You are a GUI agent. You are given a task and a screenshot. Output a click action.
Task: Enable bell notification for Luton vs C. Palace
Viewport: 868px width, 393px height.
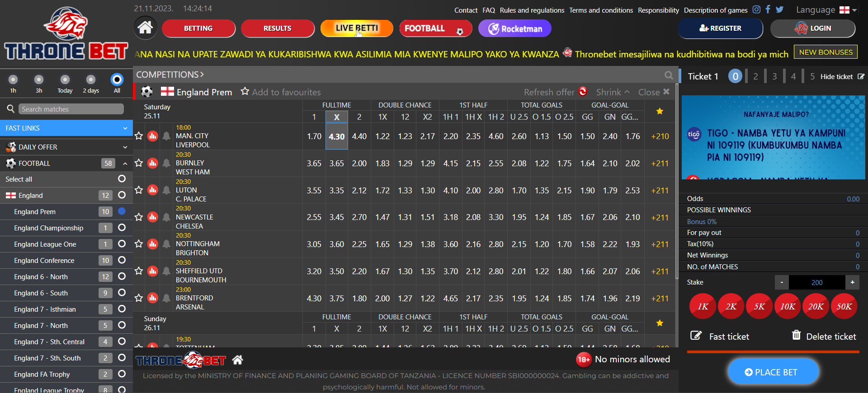coord(166,190)
